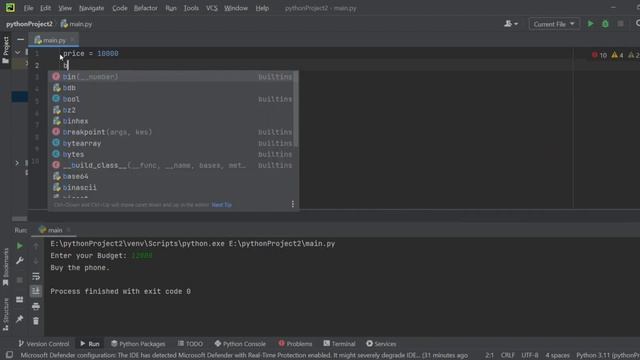
Task: Click up-arrow stack trace icon in Run panel
Action: [36, 246]
